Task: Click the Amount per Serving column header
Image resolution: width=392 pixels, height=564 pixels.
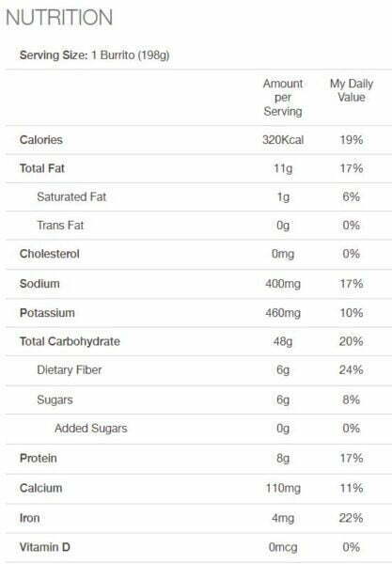Action: pyautogui.click(x=283, y=98)
